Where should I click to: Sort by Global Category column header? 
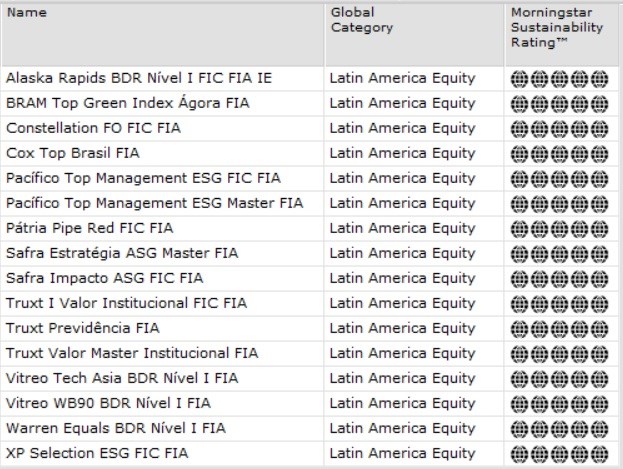pos(362,20)
